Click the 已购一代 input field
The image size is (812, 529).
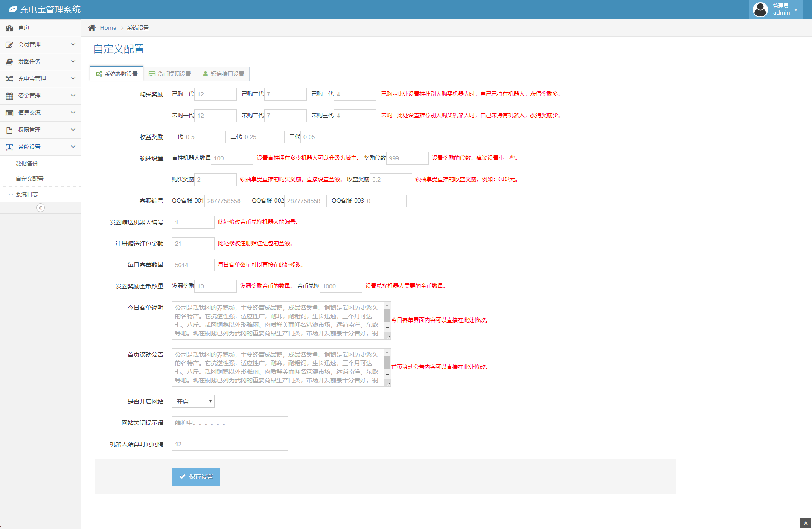(x=215, y=94)
